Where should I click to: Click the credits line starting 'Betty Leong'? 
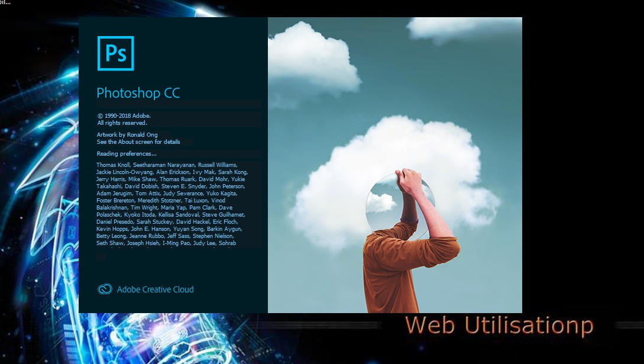(165, 236)
